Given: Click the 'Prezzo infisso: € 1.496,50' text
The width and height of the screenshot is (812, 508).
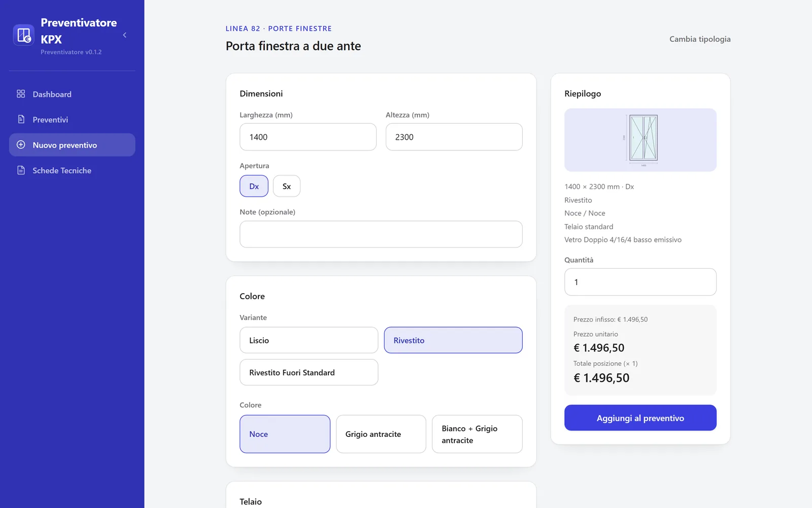Looking at the screenshot, I should (x=611, y=320).
